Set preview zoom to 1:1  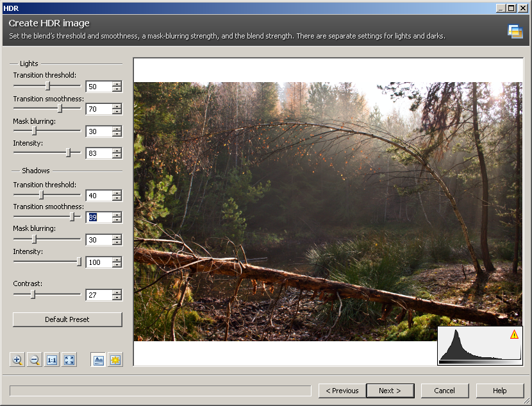(51, 360)
